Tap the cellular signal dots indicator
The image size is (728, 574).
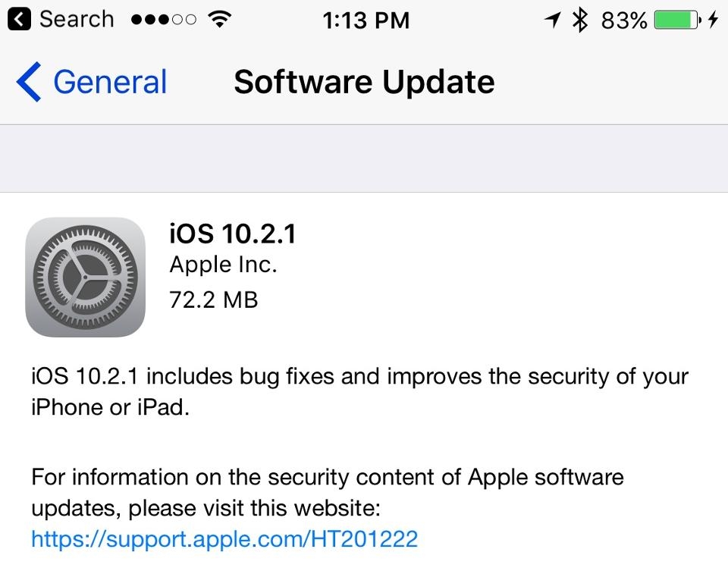pos(162,19)
